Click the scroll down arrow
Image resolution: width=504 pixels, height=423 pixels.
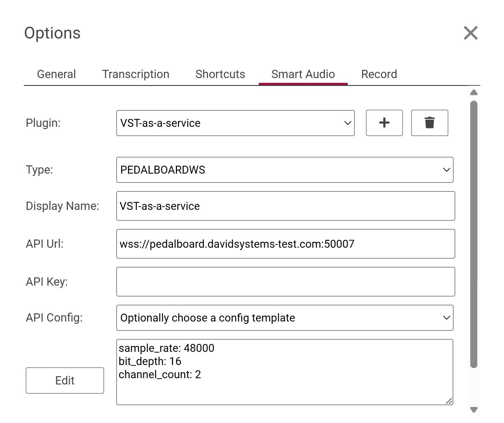pyautogui.click(x=474, y=409)
